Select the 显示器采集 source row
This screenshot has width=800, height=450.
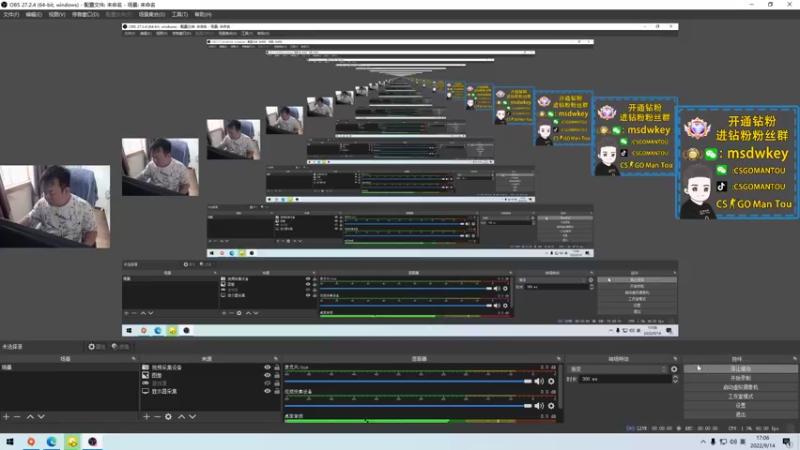coord(211,391)
